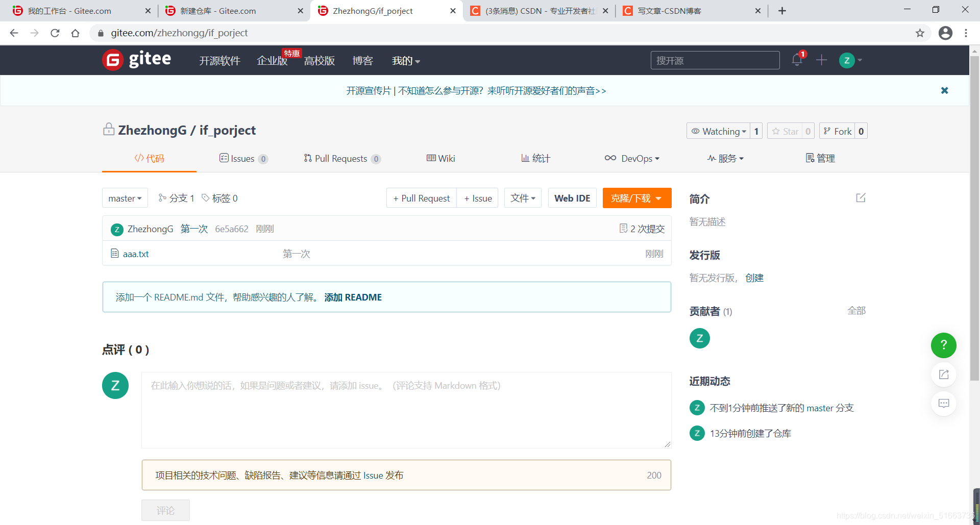Click the floating share icon button
Screen dimensions: 980x525
point(944,374)
